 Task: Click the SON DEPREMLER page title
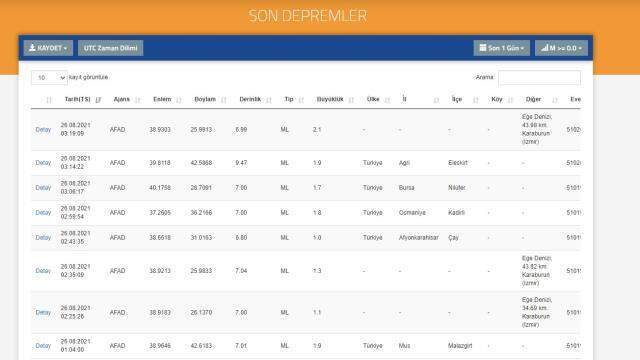(308, 16)
